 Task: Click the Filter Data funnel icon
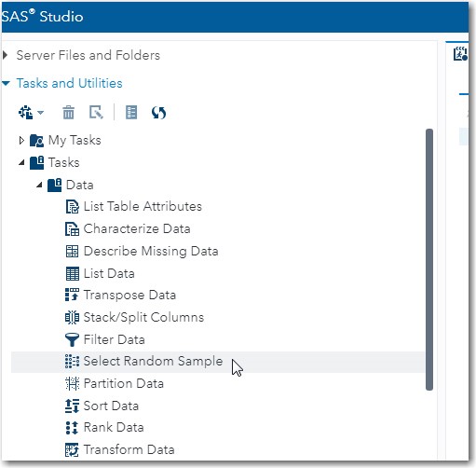pos(72,339)
